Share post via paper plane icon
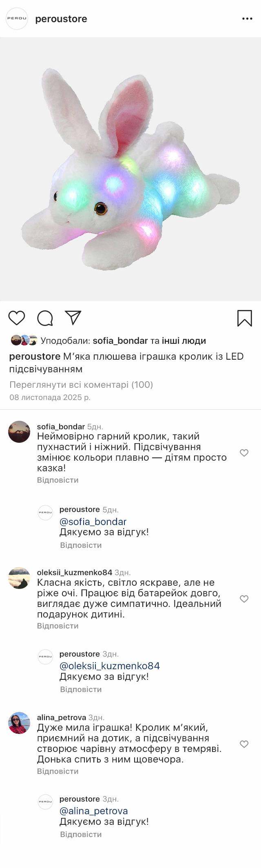 click(x=73, y=318)
